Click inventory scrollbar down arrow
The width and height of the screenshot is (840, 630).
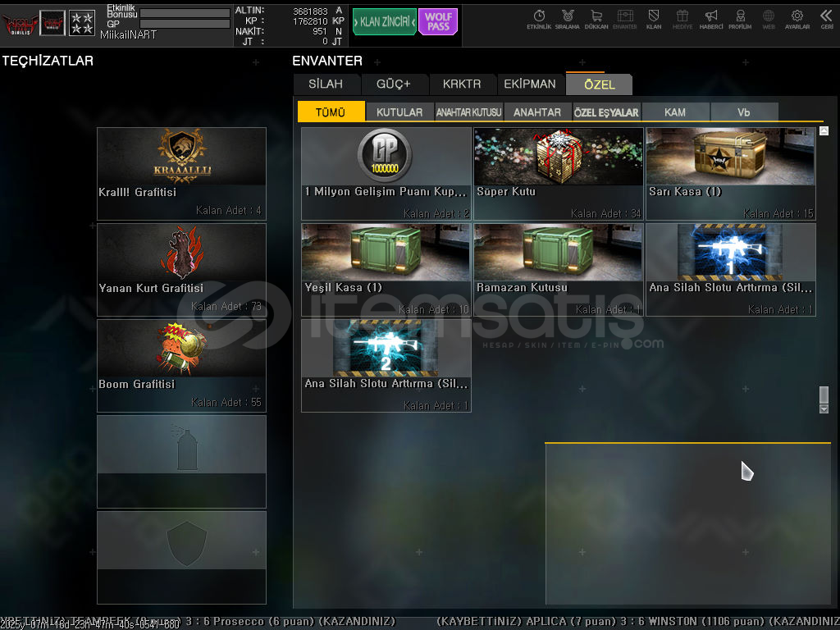click(824, 409)
